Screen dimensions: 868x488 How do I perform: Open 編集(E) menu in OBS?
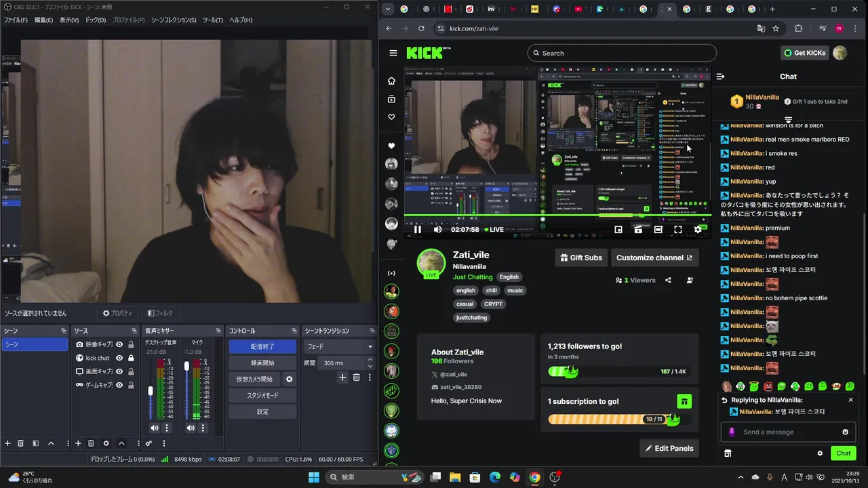43,20
